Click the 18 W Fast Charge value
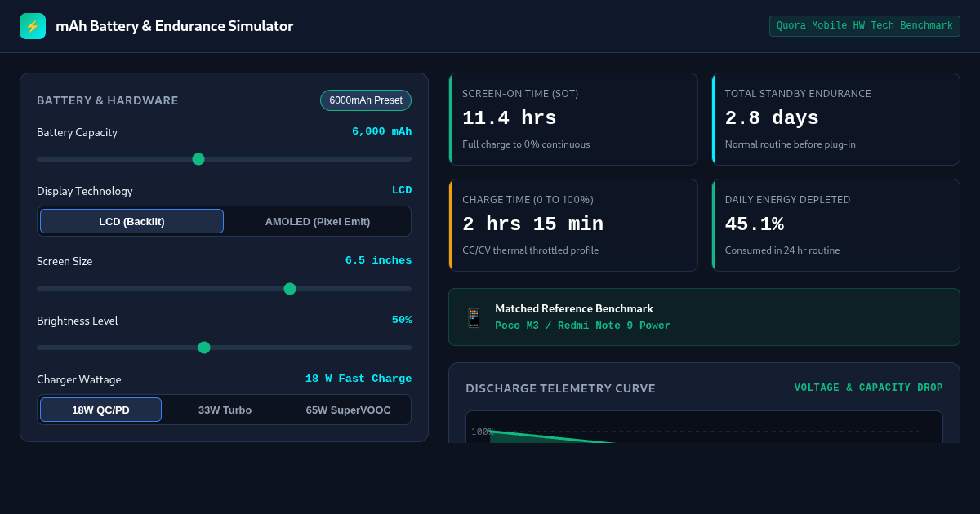This screenshot has width=980, height=514. pos(359,379)
